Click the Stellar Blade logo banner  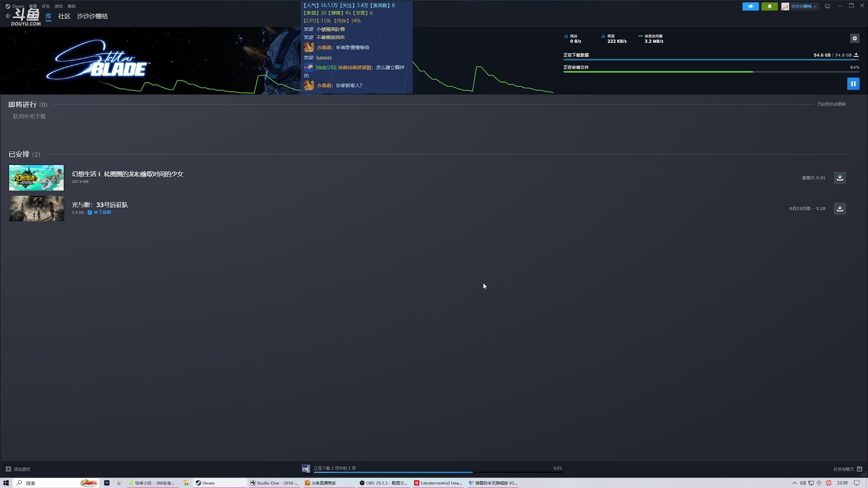98,60
